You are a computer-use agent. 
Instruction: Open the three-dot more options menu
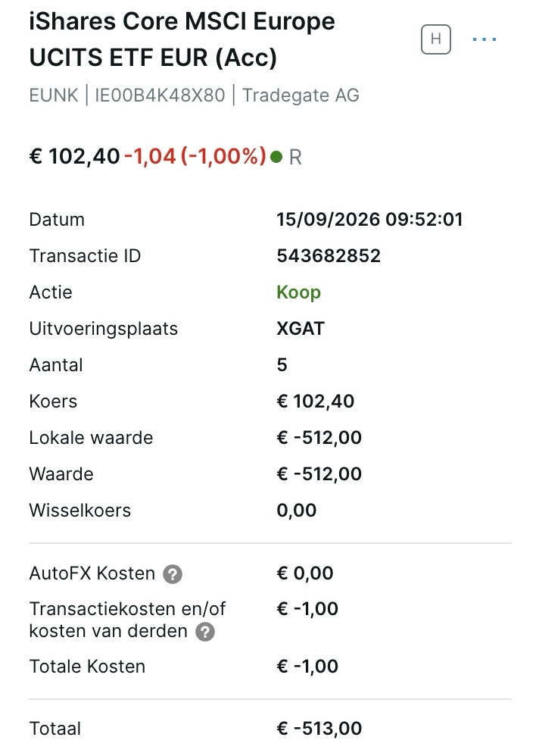(x=484, y=39)
